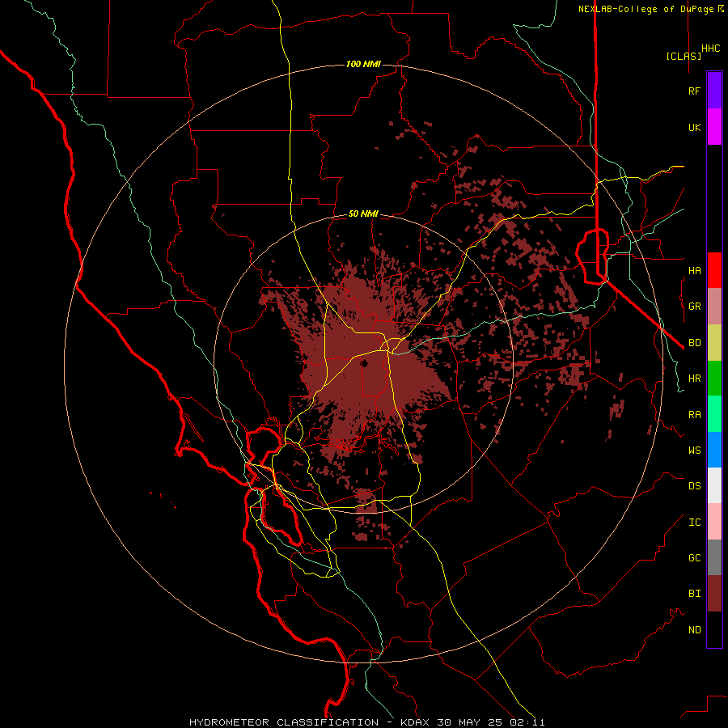This screenshot has height=728, width=728.
Task: Select the GC gray legend swatch
Action: (714, 557)
